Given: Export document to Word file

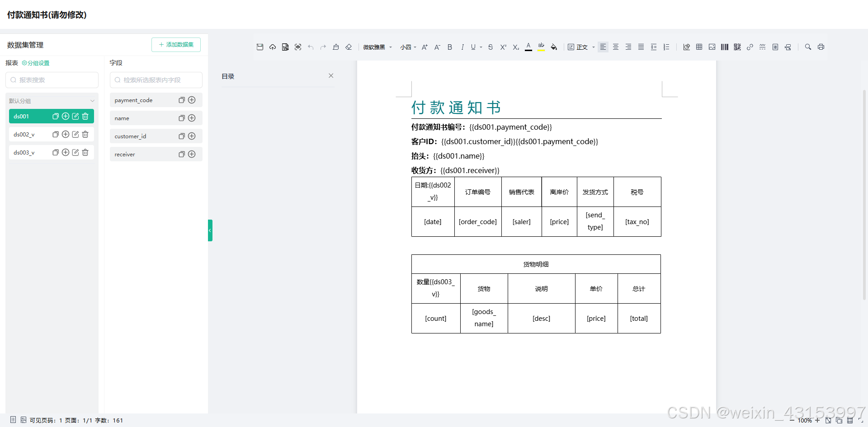Looking at the screenshot, I should 285,47.
